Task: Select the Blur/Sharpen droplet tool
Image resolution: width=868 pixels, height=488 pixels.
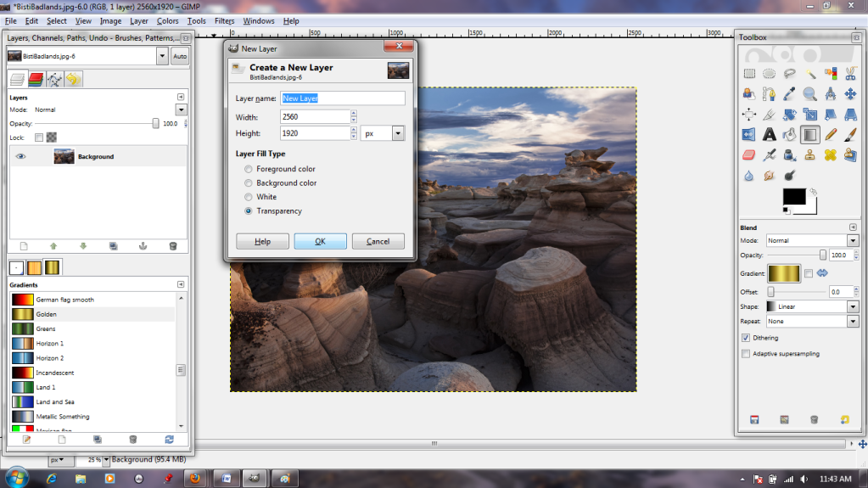Action: pos(749,176)
